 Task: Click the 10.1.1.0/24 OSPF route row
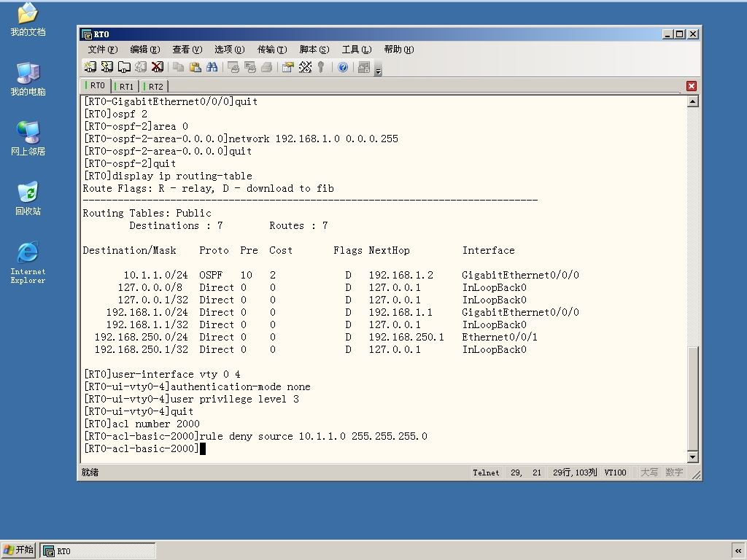pos(351,275)
